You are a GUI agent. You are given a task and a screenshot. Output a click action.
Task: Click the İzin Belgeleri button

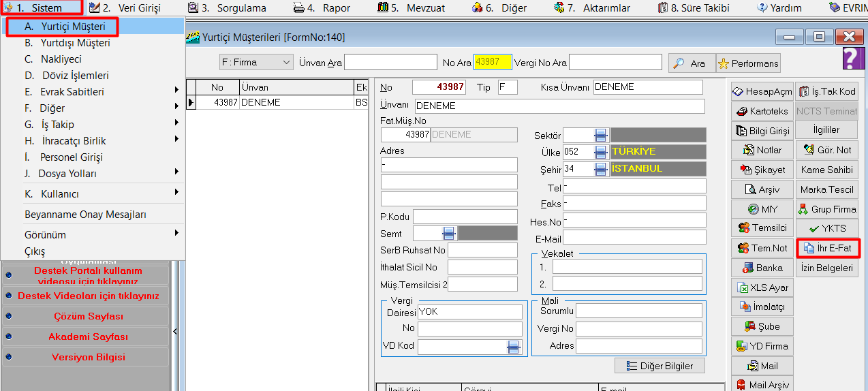(827, 268)
